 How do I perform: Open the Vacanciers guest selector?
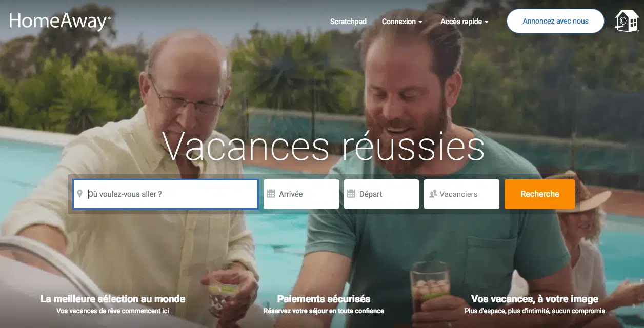(461, 194)
